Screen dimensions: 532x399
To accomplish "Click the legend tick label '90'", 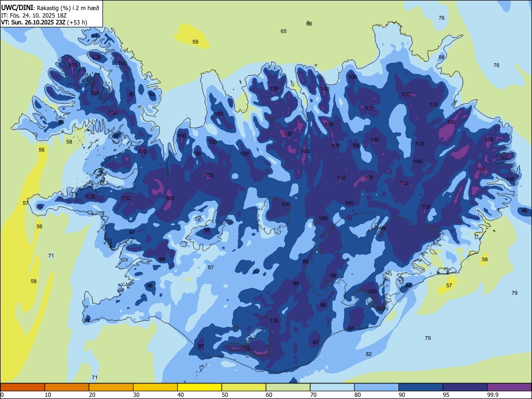I will 402,395.
